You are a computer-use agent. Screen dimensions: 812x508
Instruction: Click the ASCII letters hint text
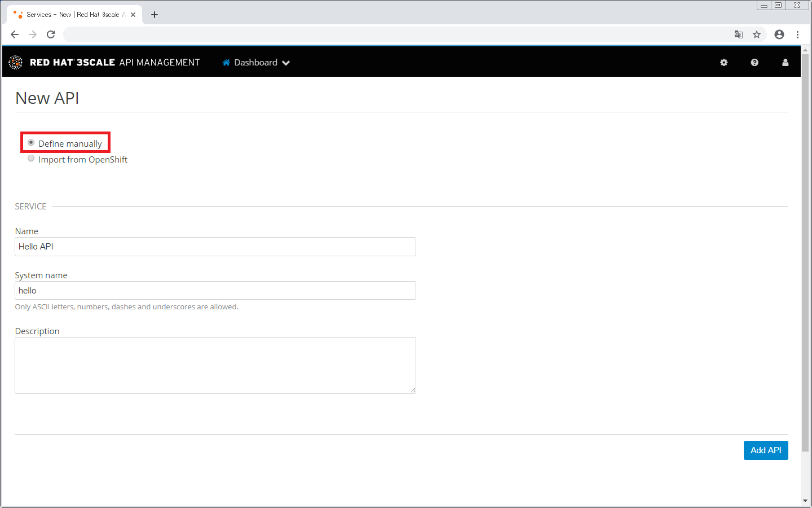tap(127, 307)
